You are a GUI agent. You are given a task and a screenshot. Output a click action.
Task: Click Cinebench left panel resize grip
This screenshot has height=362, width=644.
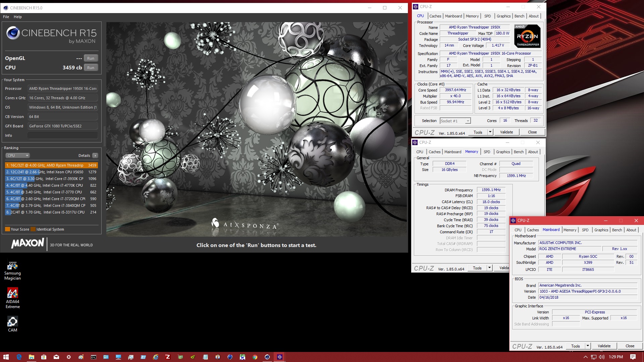tap(104, 136)
